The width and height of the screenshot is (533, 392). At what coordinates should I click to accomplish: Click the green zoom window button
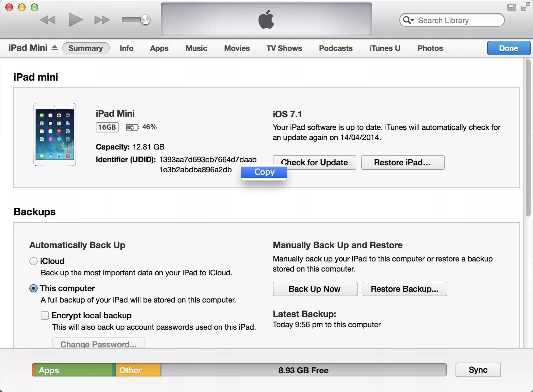(34, 7)
